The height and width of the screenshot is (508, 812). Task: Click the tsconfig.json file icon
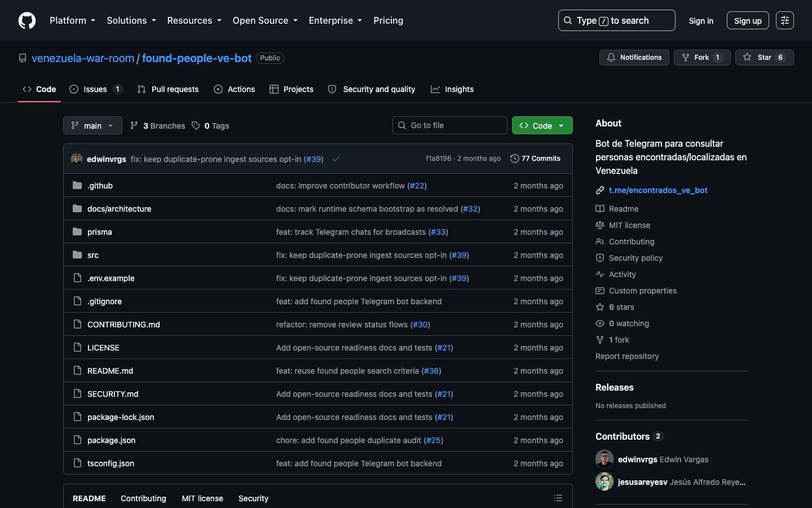(x=77, y=463)
